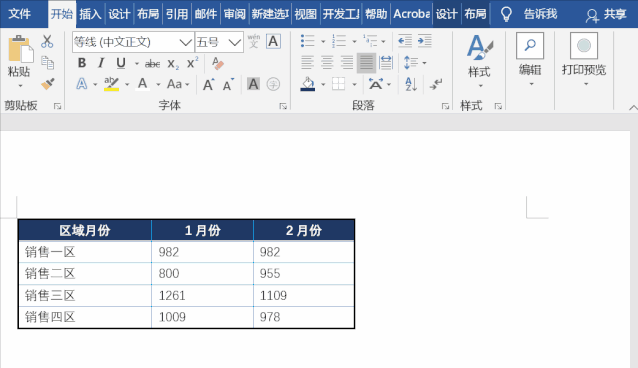
Task: Click the Increase Indent icon
Action: 424,41
